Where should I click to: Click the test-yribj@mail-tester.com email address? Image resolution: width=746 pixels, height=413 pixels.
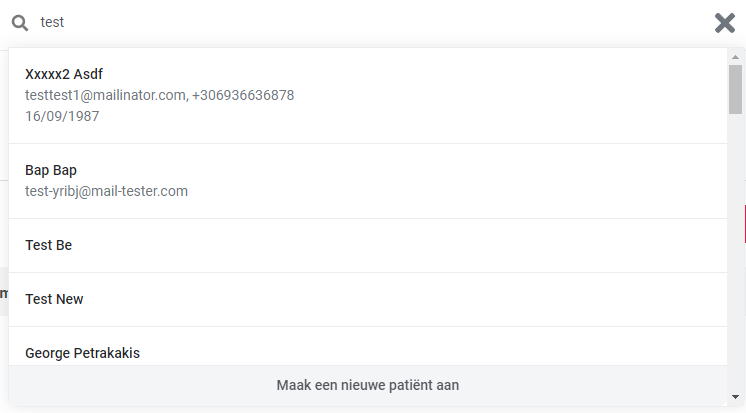click(107, 191)
